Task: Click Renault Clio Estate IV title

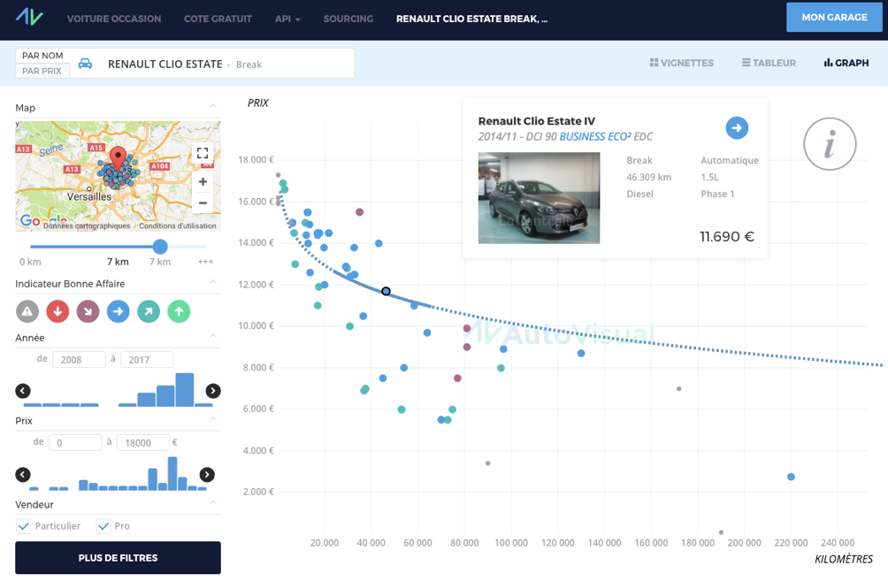Action: click(536, 120)
